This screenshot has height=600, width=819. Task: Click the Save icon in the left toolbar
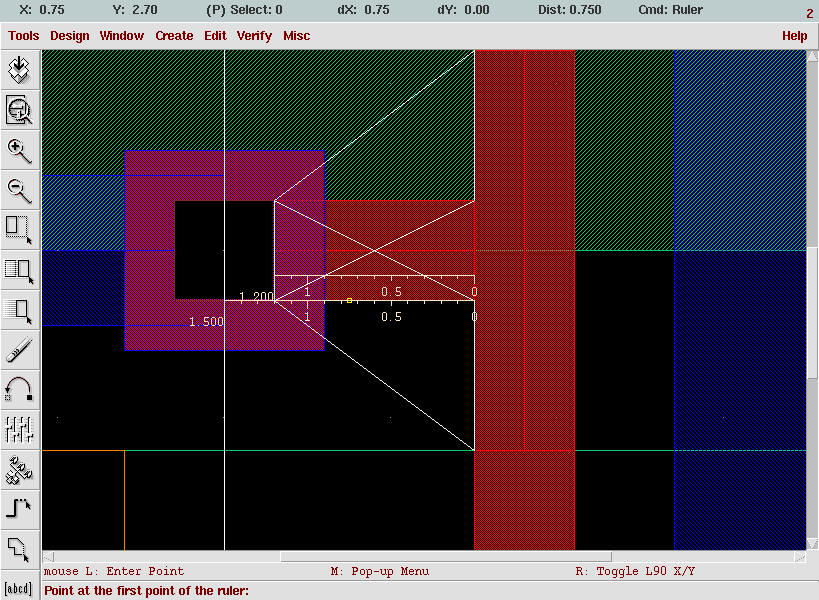tap(20, 70)
